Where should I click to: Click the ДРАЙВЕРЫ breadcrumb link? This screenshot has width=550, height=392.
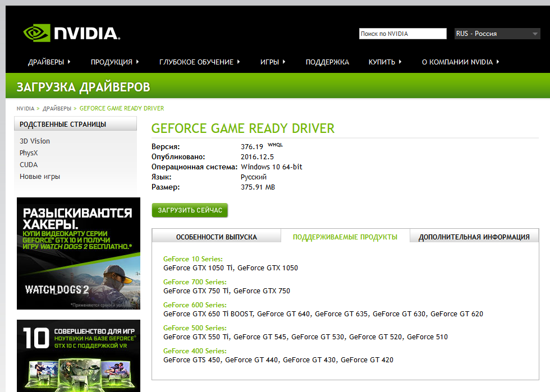(57, 108)
